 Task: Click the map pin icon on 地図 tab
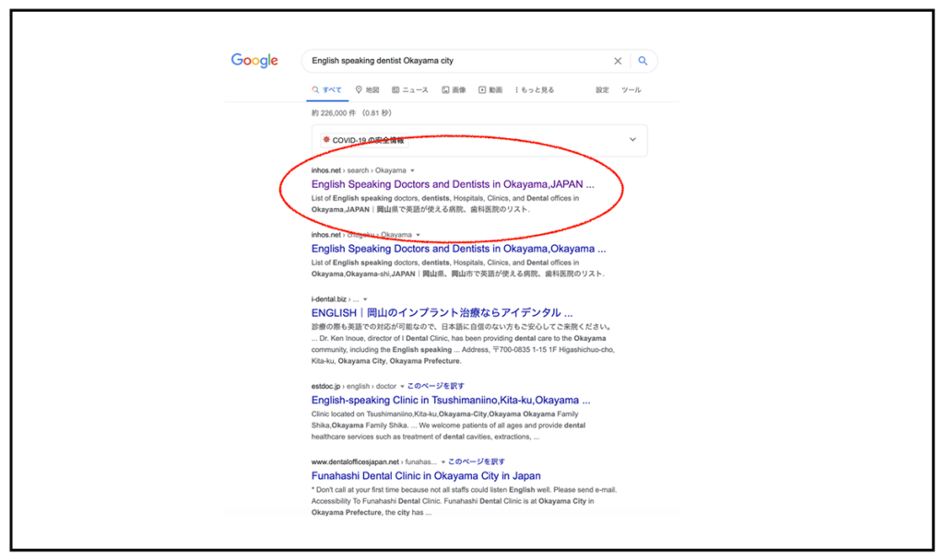click(x=359, y=89)
